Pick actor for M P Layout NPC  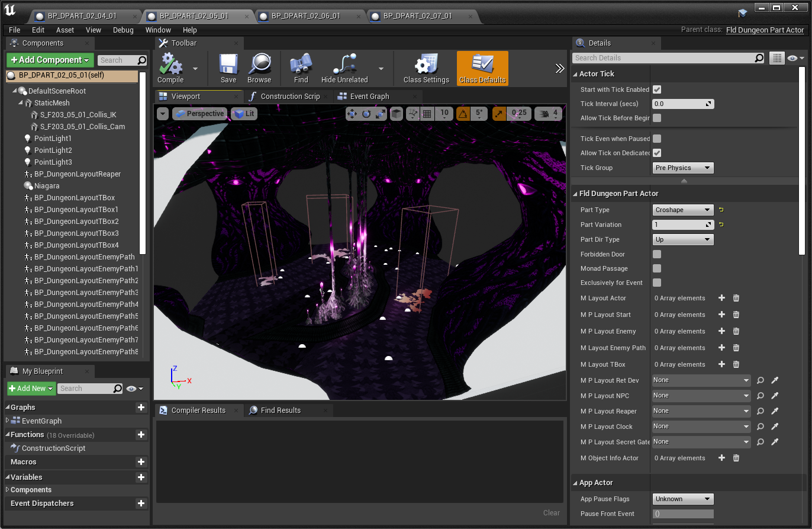[775, 396]
